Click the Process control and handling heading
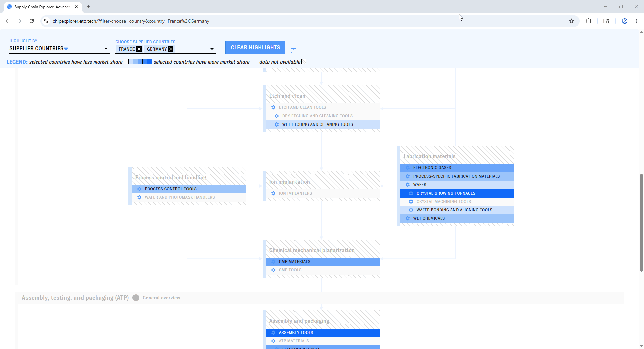644x349 pixels. pyautogui.click(x=171, y=178)
